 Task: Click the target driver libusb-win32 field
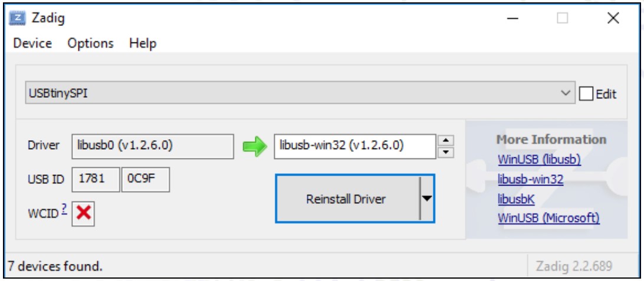[354, 146]
